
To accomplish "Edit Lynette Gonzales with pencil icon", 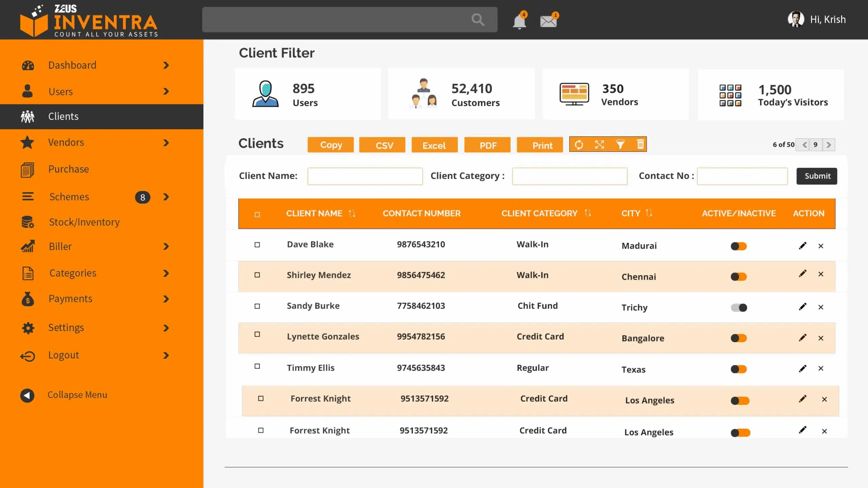I will click(803, 338).
